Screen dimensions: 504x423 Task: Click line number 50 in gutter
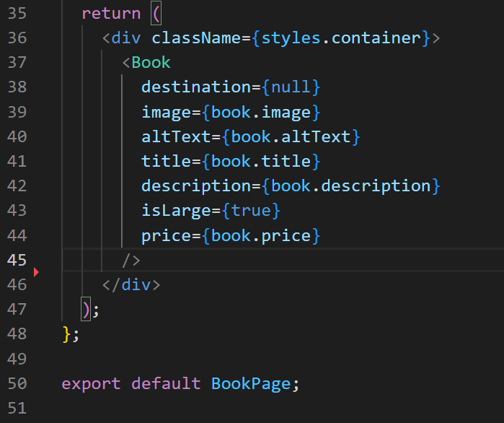[17, 384]
